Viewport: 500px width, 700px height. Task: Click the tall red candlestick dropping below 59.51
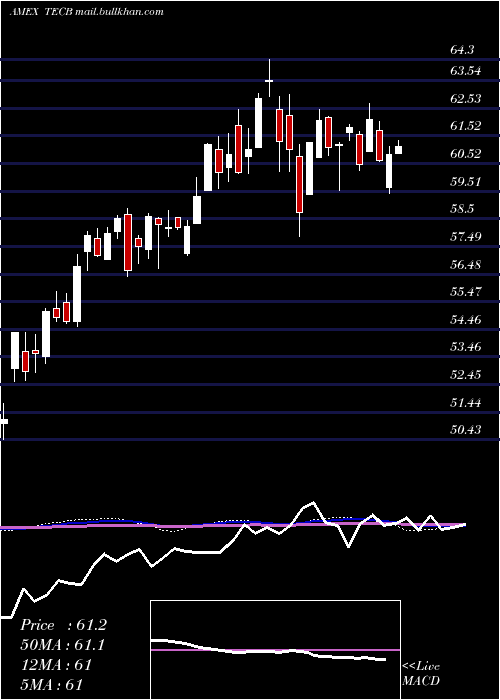pos(299,184)
